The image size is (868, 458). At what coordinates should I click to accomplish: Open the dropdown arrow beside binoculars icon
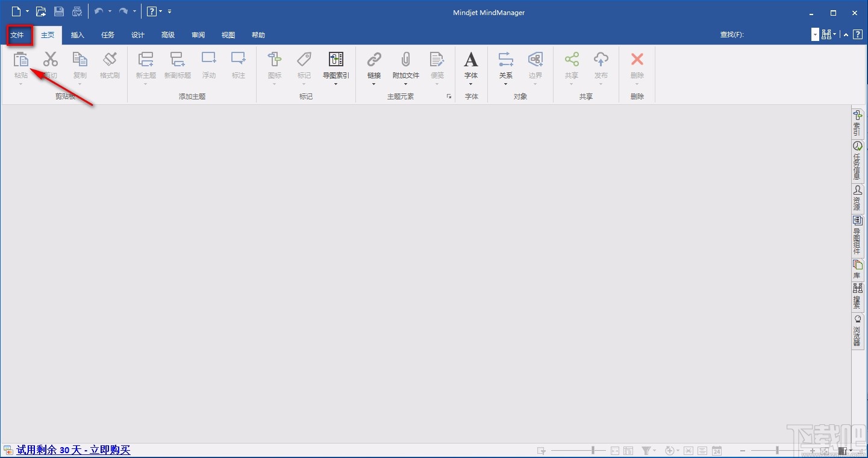(x=835, y=35)
